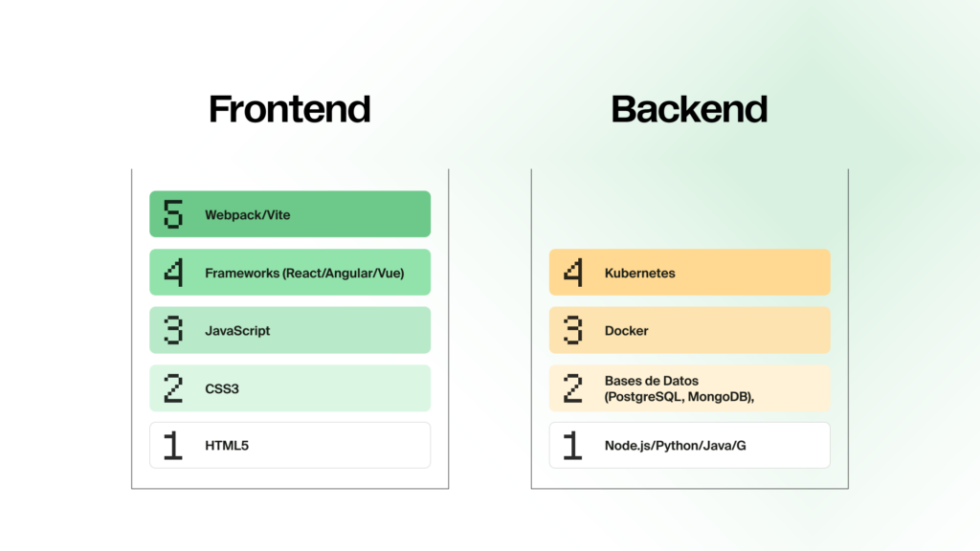
Task: Click the number 4 icon next to Frameworks
Action: [173, 273]
